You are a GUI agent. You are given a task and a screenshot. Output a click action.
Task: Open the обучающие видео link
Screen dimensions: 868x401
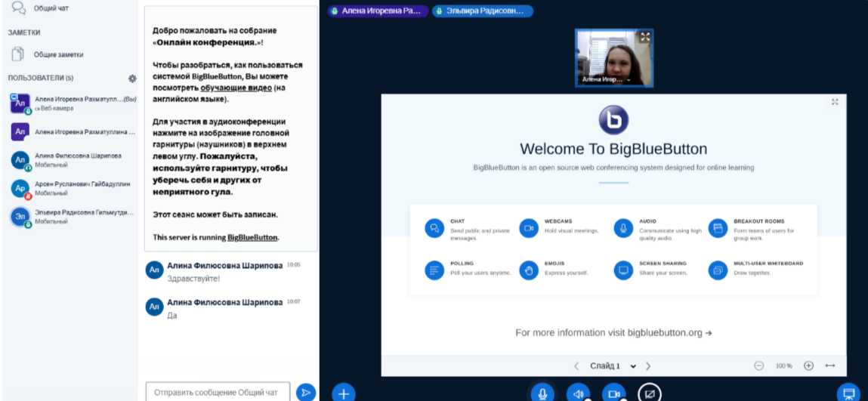click(x=235, y=88)
